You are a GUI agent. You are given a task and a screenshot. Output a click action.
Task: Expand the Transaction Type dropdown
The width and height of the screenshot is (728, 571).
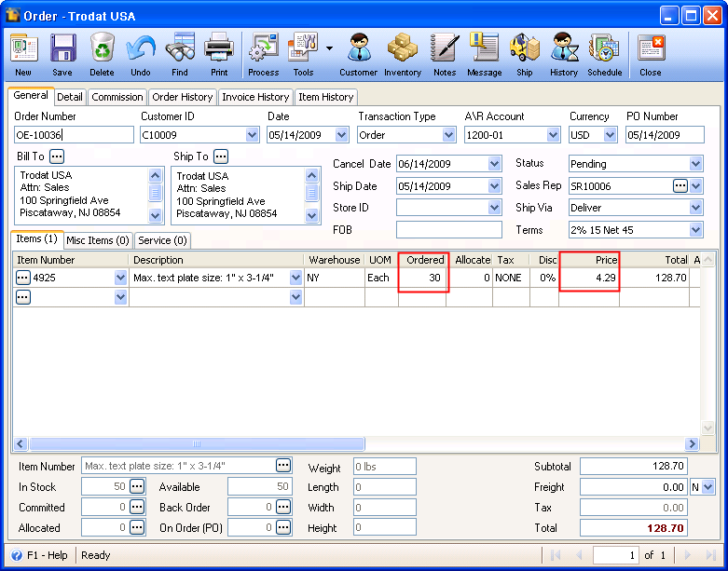[448, 135]
